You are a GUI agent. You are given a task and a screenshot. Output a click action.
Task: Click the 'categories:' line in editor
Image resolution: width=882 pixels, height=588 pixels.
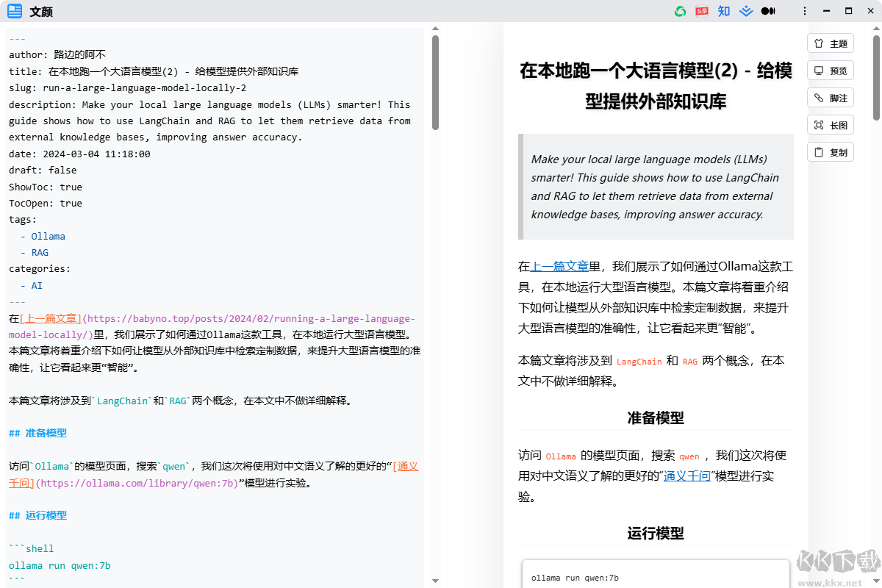pyautogui.click(x=40, y=269)
